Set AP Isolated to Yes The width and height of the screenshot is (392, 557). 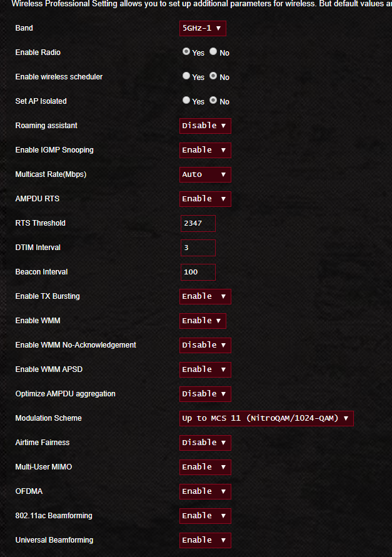pos(186,100)
